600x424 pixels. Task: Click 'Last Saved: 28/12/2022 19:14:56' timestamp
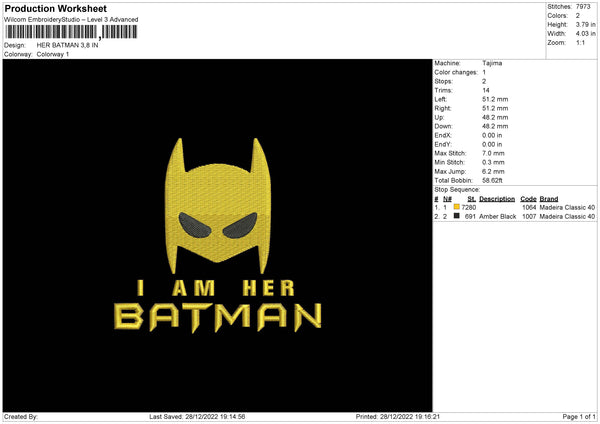[197, 417]
